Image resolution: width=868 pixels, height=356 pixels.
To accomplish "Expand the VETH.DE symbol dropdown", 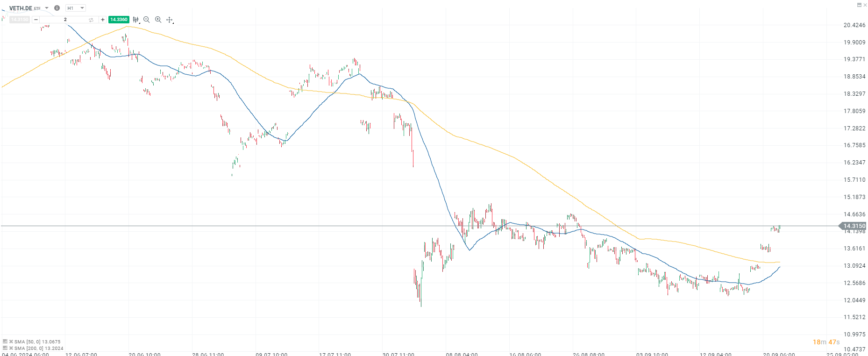I will [47, 8].
